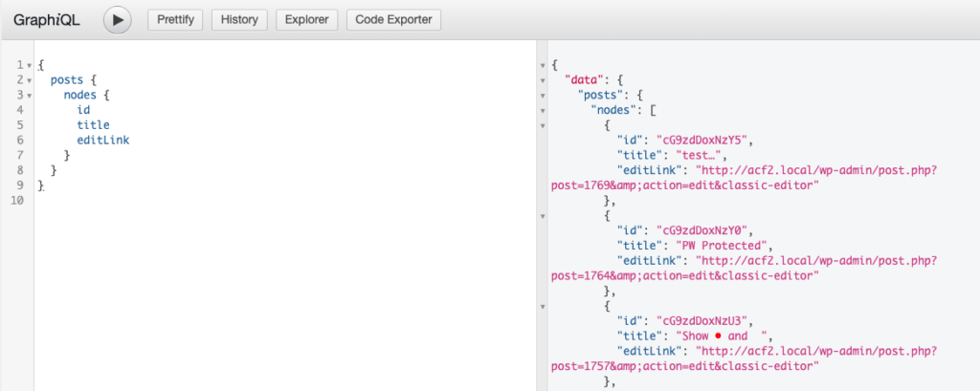The image size is (980, 391).
Task: Collapse the result node titled PW Protected
Action: [542, 216]
